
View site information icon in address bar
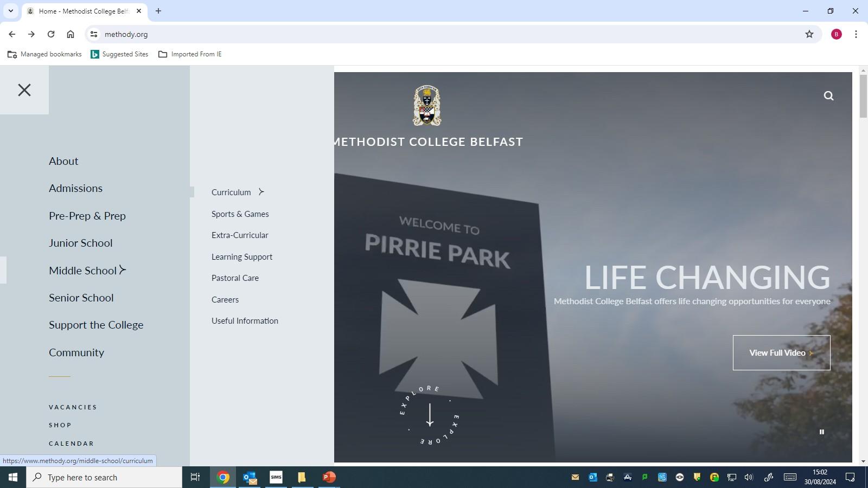pos(94,34)
